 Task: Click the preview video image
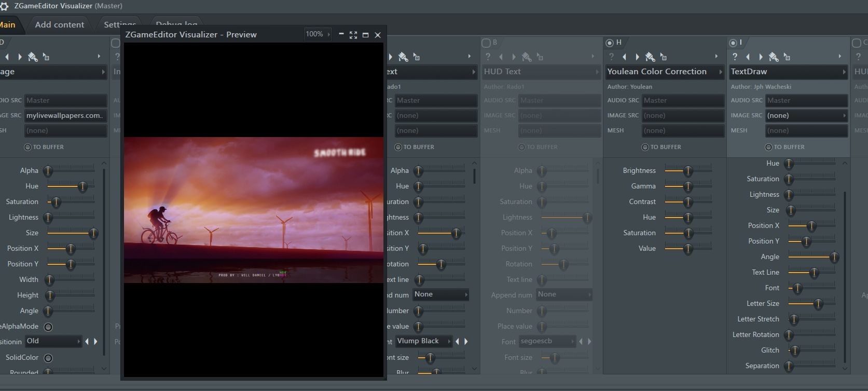pos(254,210)
